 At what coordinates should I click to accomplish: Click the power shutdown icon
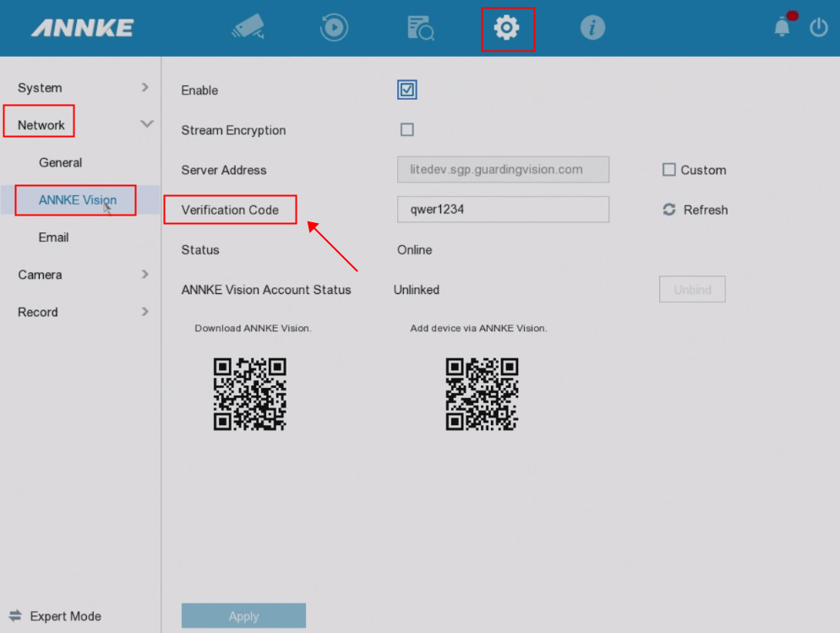[818, 27]
